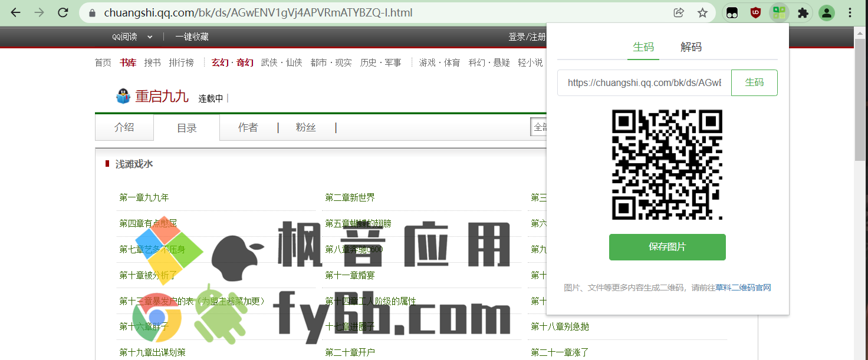
Task: Select the 轻小说 category
Action: [531, 62]
